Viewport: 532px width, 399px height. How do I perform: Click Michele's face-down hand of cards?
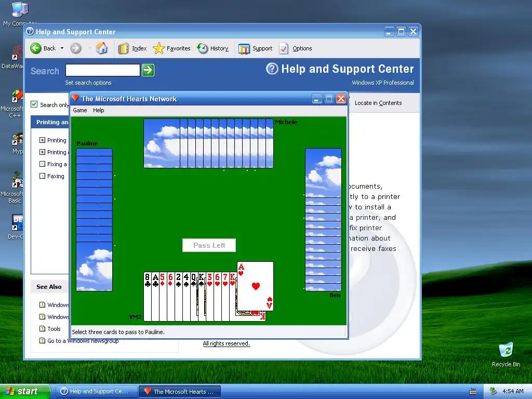coord(208,143)
